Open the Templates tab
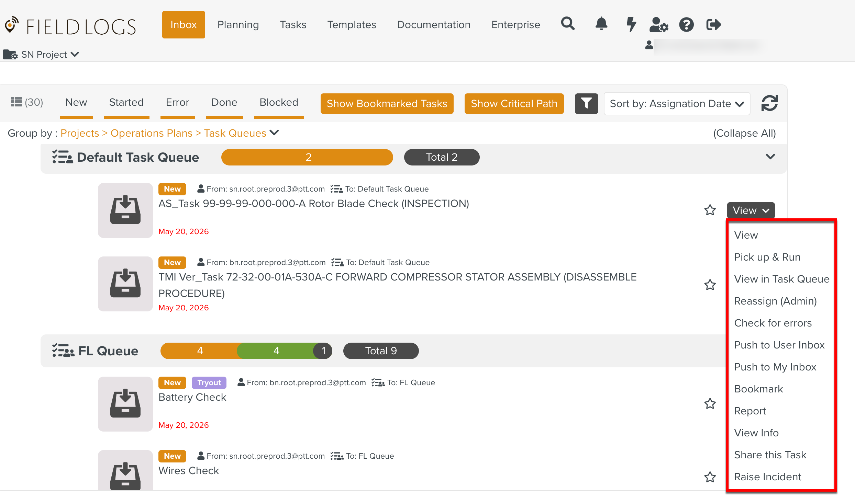 (x=352, y=25)
